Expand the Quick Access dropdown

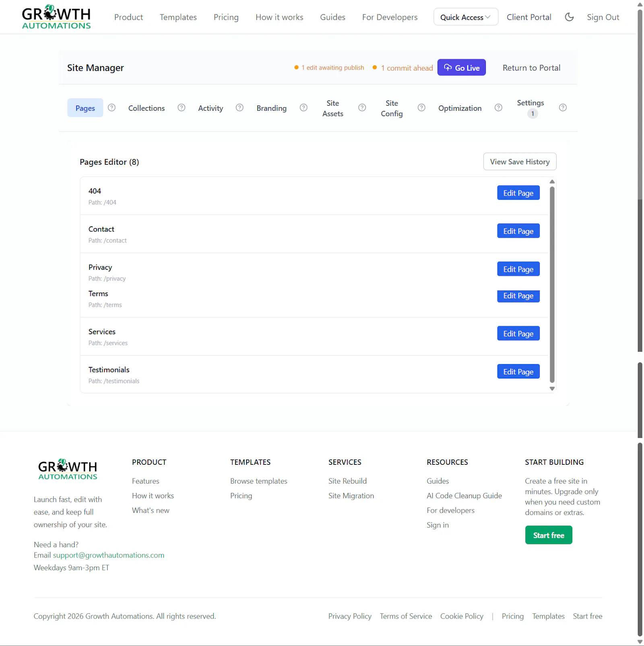click(466, 17)
